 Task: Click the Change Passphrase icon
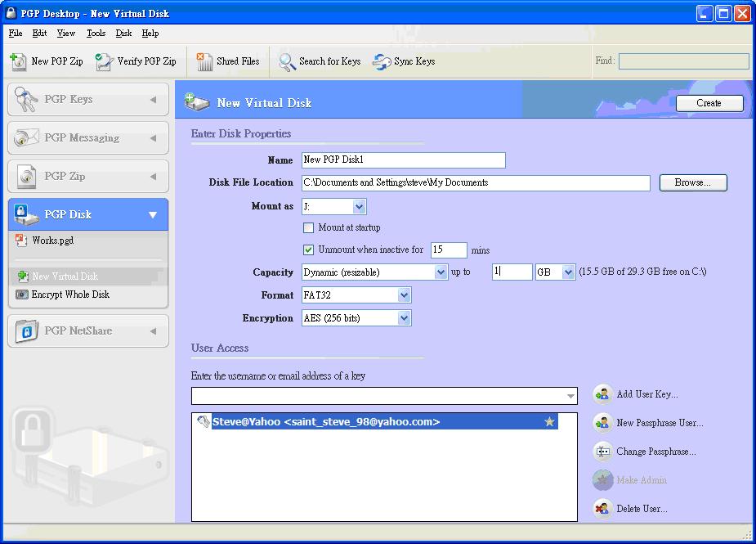602,452
